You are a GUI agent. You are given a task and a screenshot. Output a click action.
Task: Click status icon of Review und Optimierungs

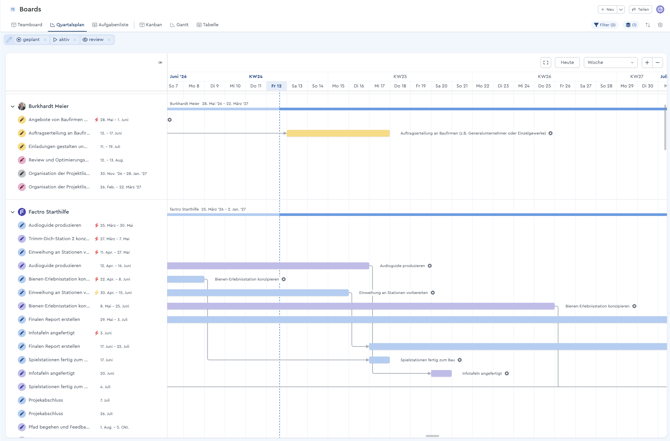tap(22, 160)
